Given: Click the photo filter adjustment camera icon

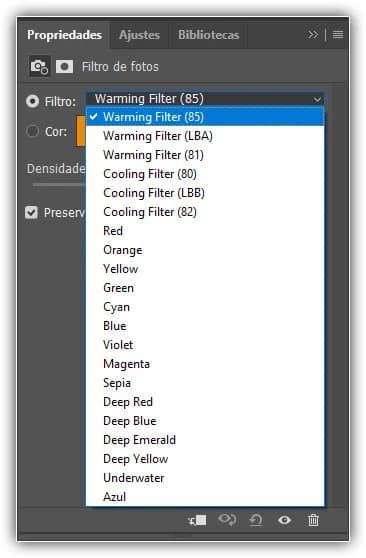Looking at the screenshot, I should (39, 66).
